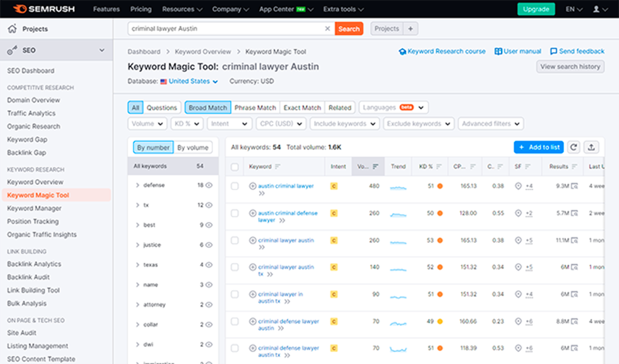Click the refresh icon beside Add to list
This screenshot has width=619, height=364.
point(574,147)
